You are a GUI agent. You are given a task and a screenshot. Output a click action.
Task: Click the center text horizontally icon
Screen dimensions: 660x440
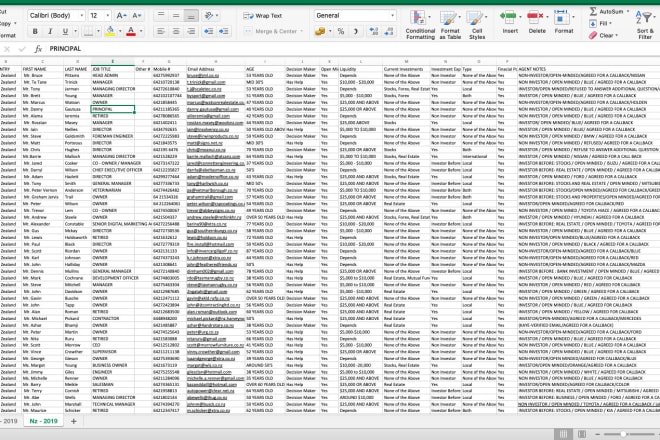[x=176, y=31]
